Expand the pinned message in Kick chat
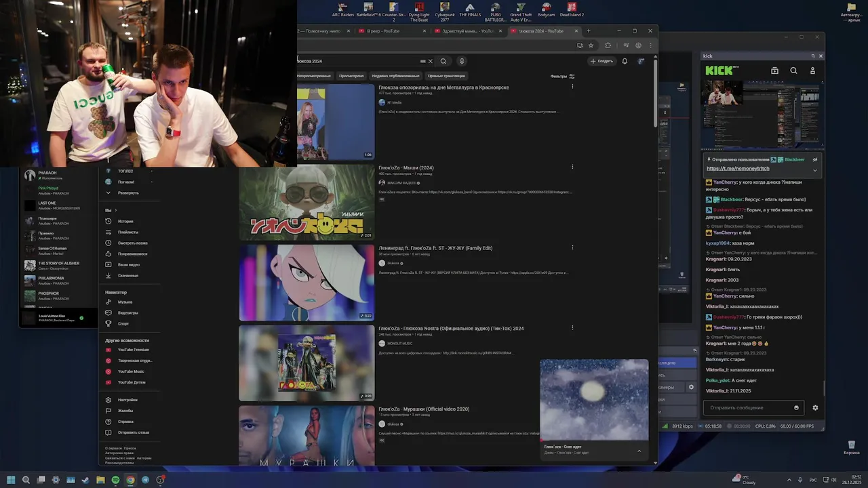 (815, 170)
